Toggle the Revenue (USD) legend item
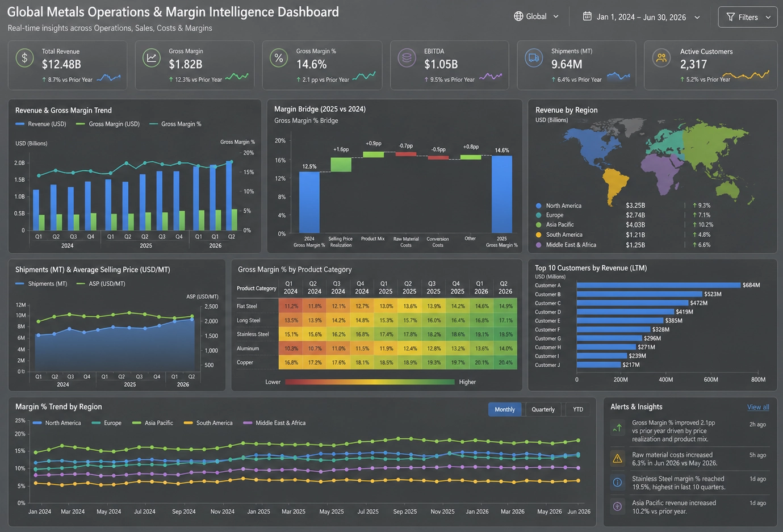The image size is (783, 532). pyautogui.click(x=41, y=124)
